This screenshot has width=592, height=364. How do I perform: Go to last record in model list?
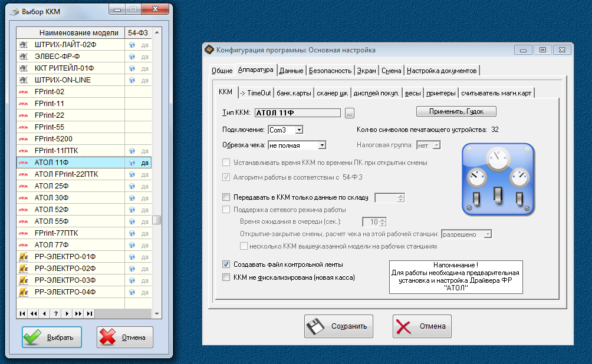coord(89,313)
